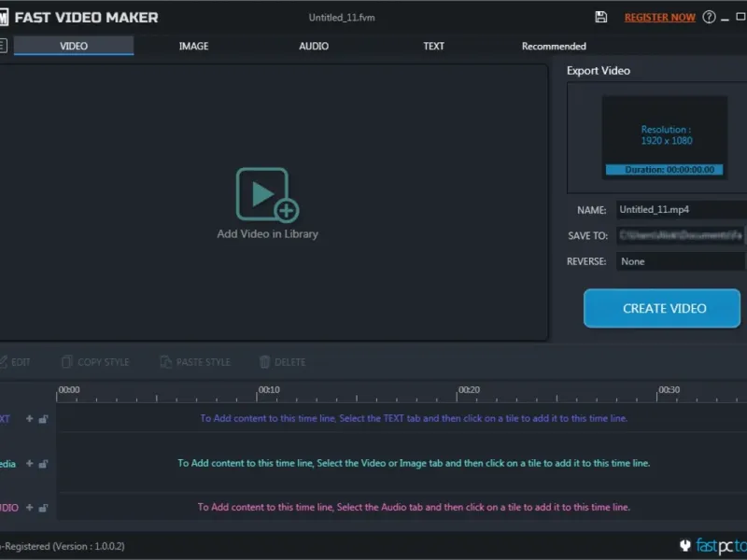This screenshot has height=560, width=747.
Task: Click the Video or Image timeline hint message
Action: [x=414, y=463]
